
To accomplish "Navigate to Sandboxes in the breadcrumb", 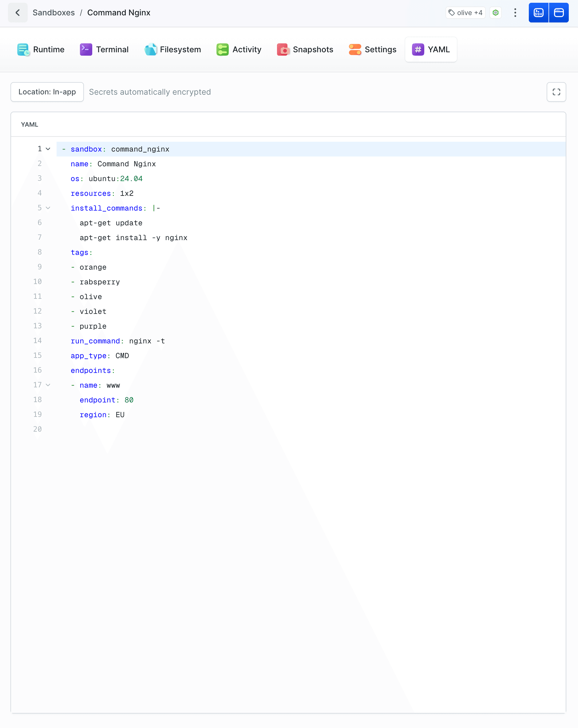I will click(54, 13).
